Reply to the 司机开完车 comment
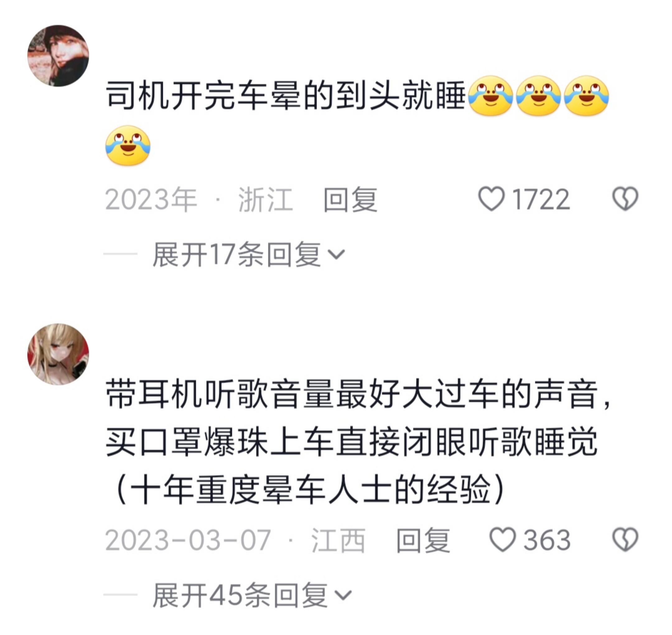672x635 pixels. [350, 200]
